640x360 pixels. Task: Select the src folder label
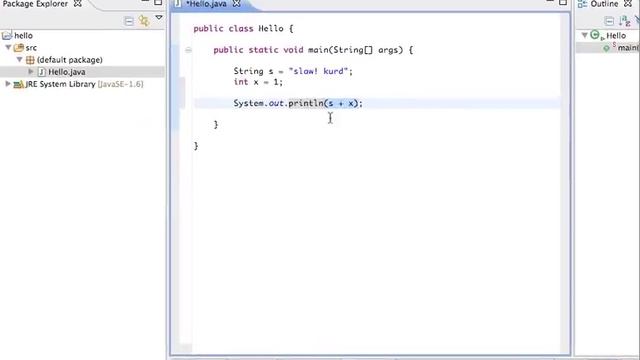31,48
